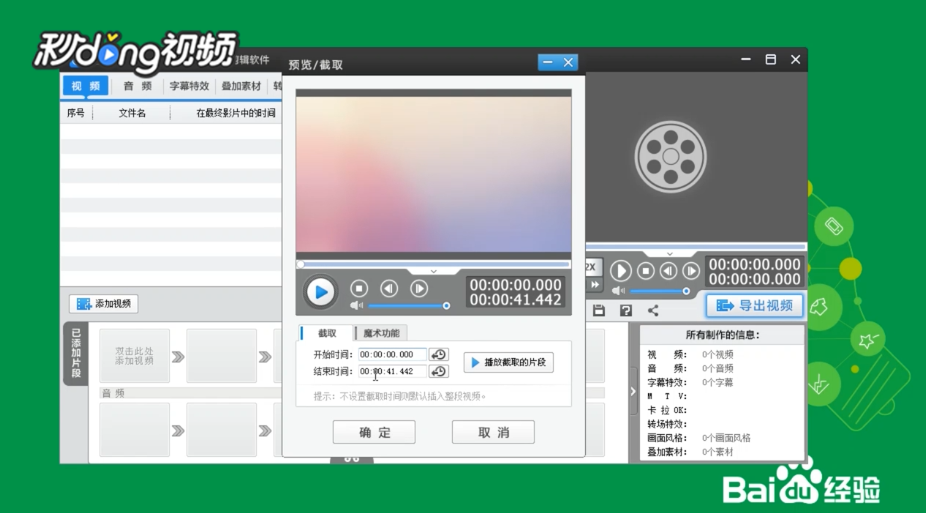Play the clip in the preview dialog
This screenshot has height=513, width=926.
[x=321, y=292]
